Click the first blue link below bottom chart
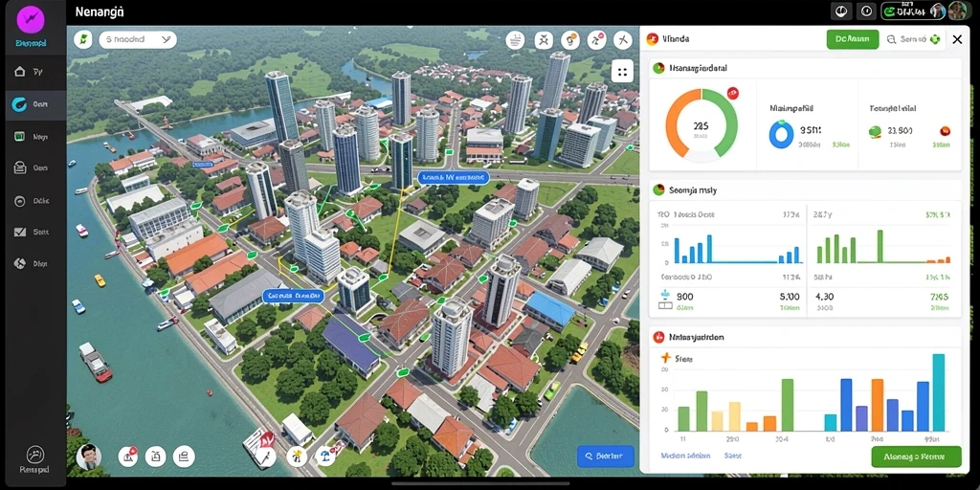The image size is (980, 490). 685,456
